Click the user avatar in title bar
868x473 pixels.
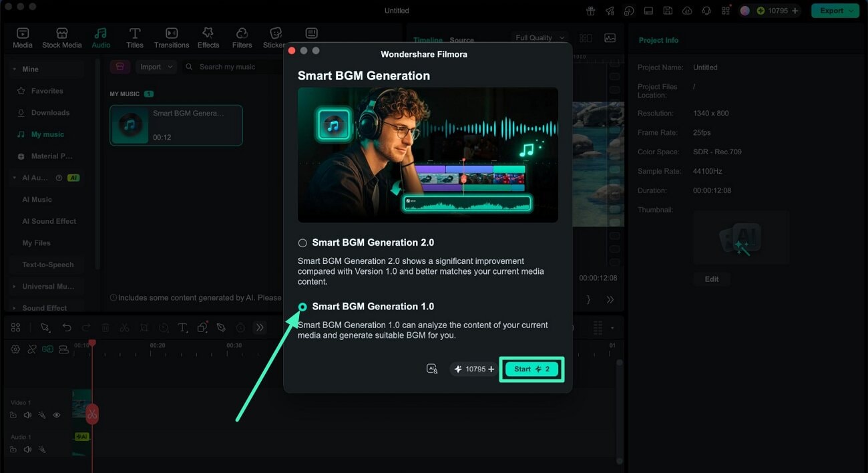(745, 11)
